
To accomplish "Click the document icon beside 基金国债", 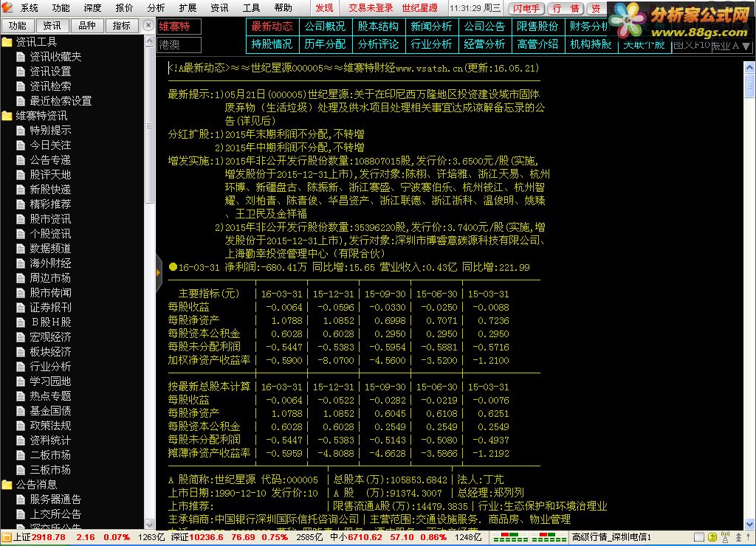I will [x=21, y=411].
